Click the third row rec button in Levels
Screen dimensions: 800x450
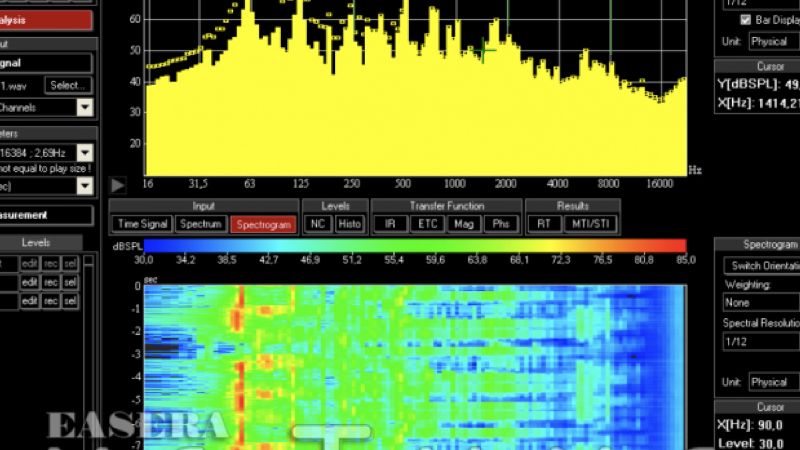pos(51,301)
